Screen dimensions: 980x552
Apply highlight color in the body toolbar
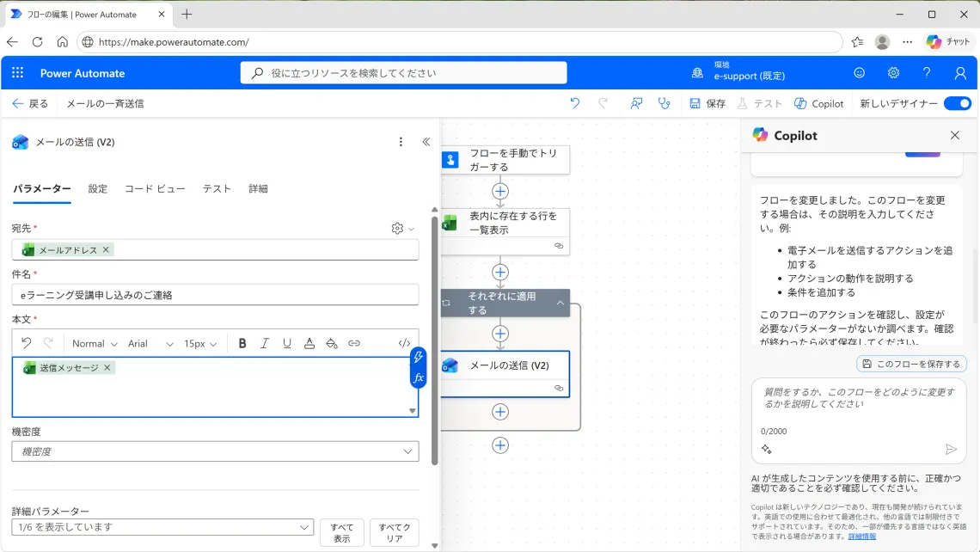pyautogui.click(x=332, y=343)
